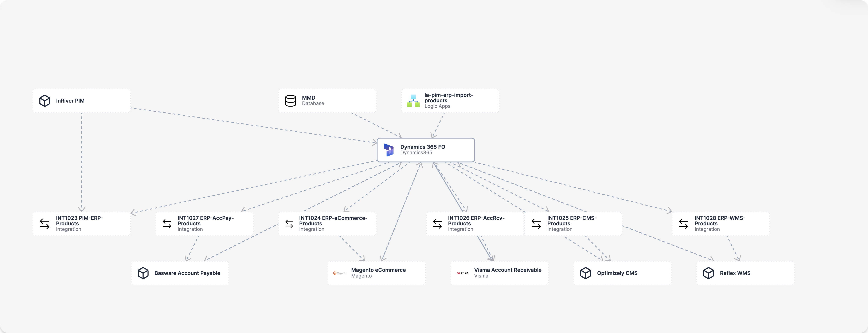Select the INT1026 ERP-AccRcv-Products label
The height and width of the screenshot is (333, 868).
476,221
